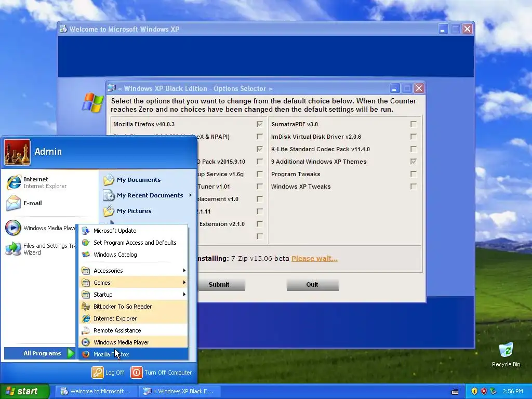Click the All Programs button
The image size is (532, 399).
pos(39,353)
